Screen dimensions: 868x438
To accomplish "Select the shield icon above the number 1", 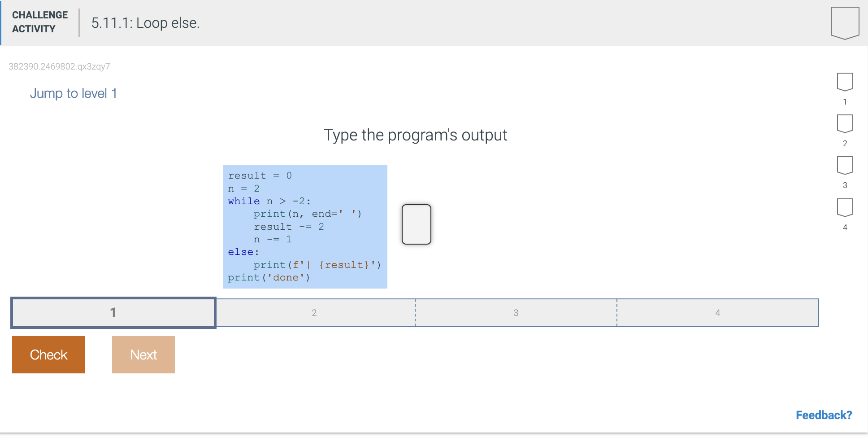I will (x=844, y=82).
